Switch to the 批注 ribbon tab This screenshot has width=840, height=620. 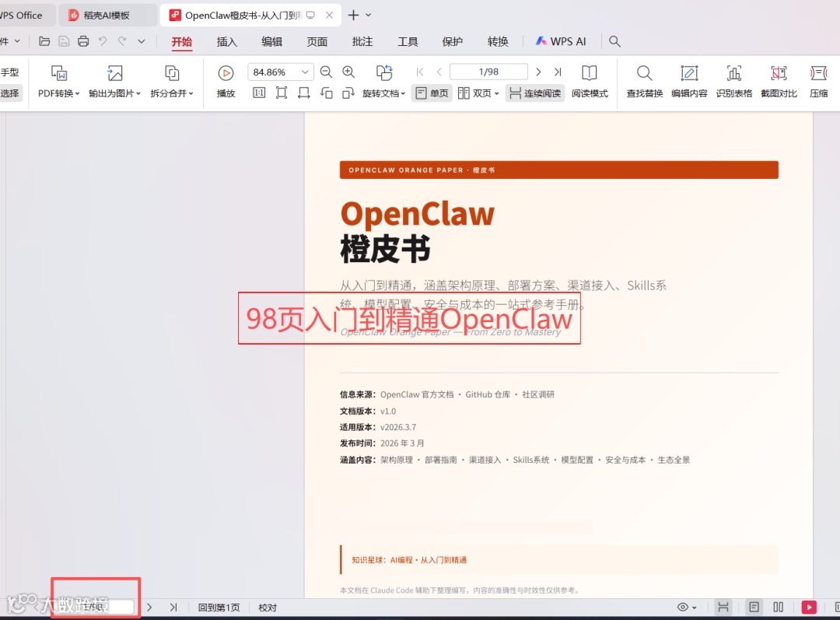pos(362,42)
